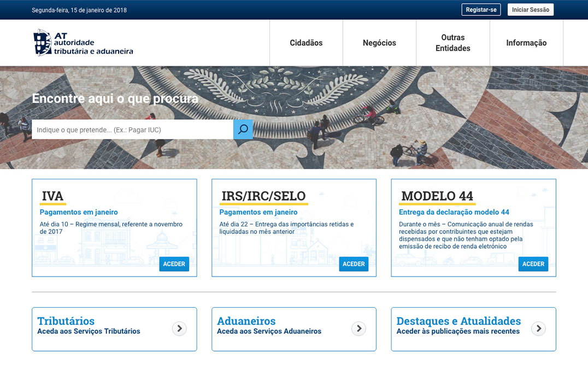
Task: Select 'Aceda aos Serviços Aduaneiros' text
Action: (x=269, y=331)
